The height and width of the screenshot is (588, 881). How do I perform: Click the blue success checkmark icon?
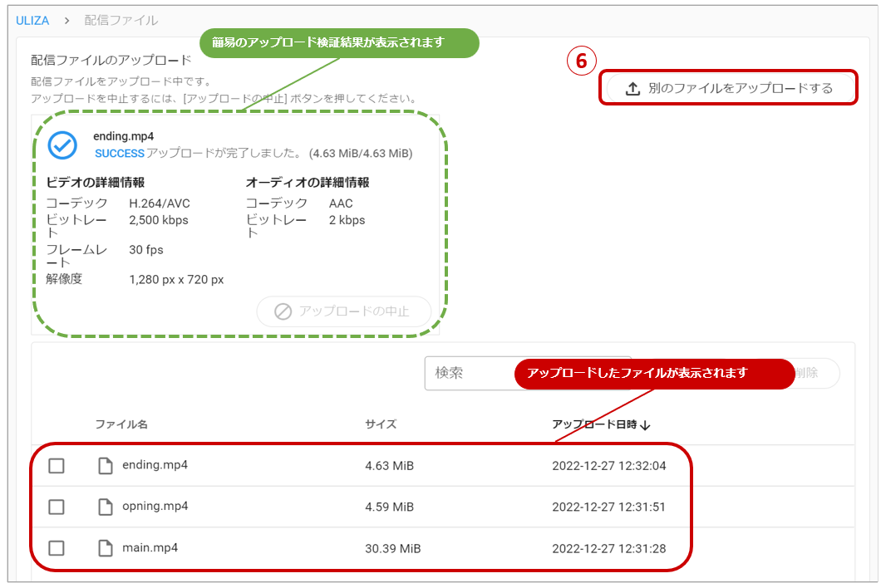[62, 145]
